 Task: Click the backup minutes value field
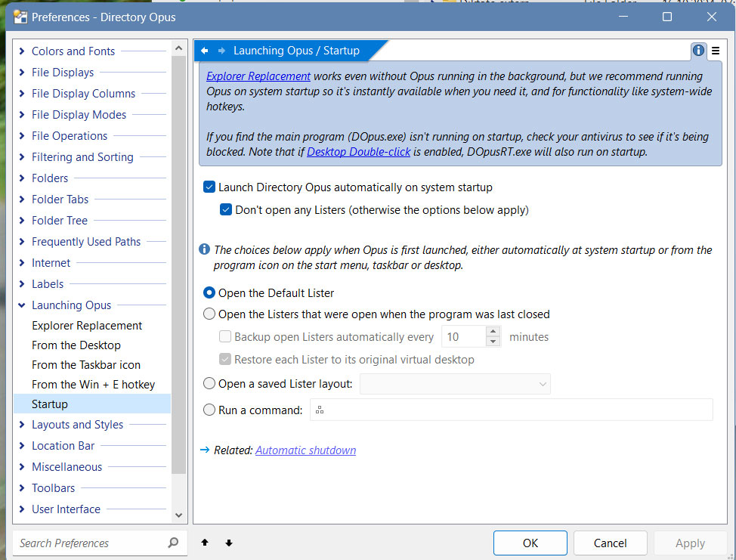click(x=464, y=336)
